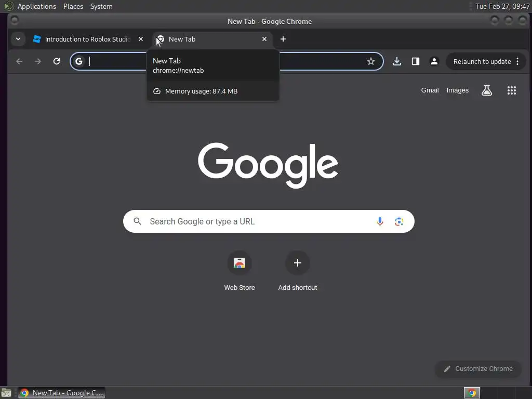
Task: Focus the address bar text field
Action: point(227,61)
